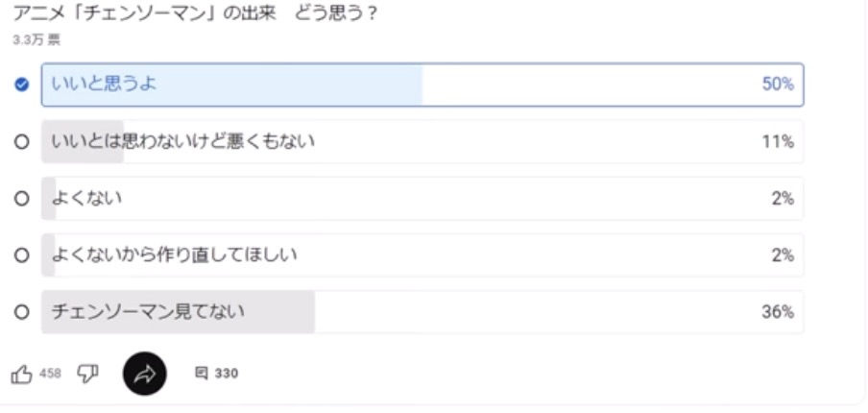Click the 3.3万 票 vote count
Screen dimensions: 868x413
pos(36,40)
